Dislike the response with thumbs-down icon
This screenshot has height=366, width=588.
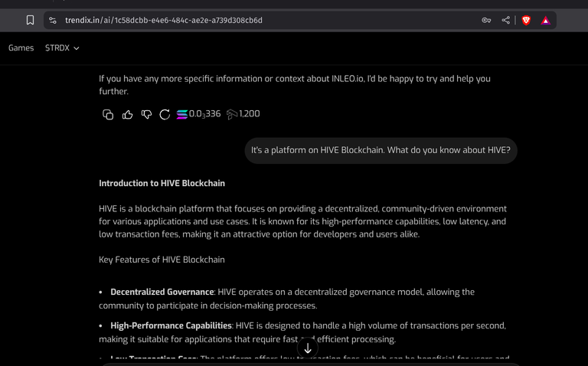[x=147, y=114]
